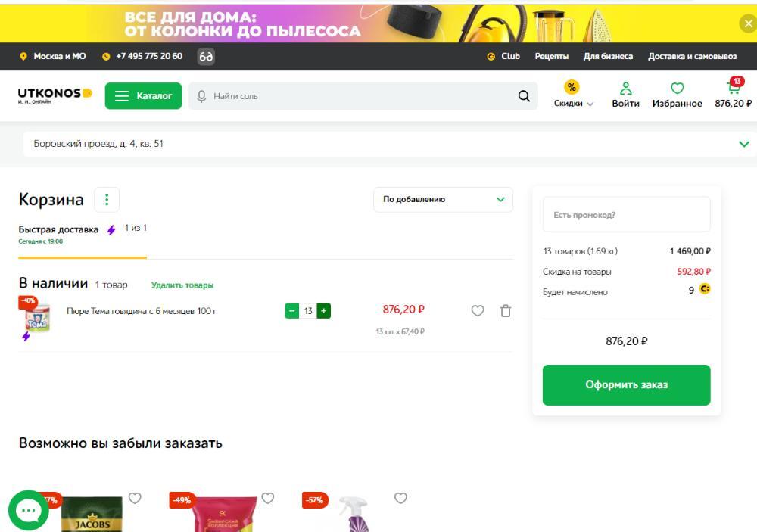Decrease Пюре Тема quantity with minus

[x=292, y=311]
